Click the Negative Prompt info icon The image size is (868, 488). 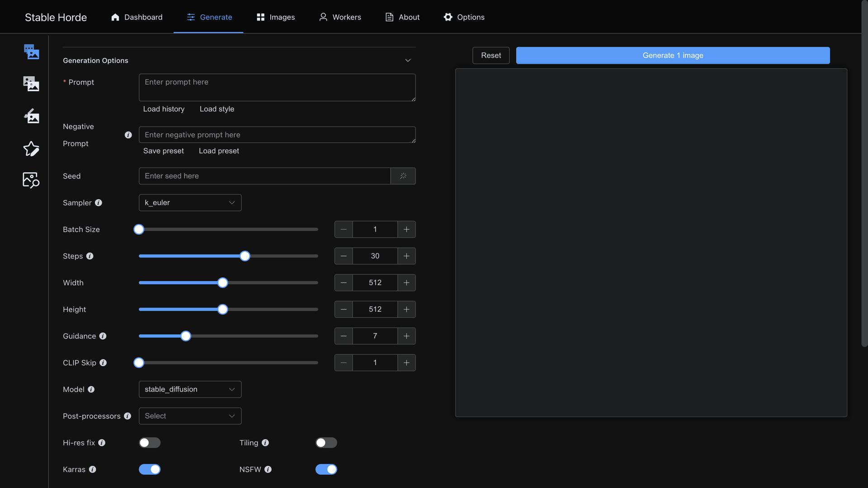tap(128, 135)
